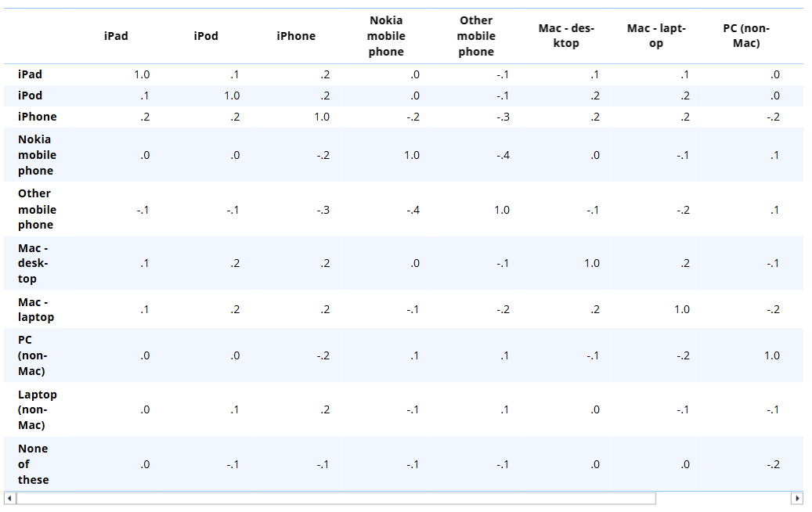The image size is (812, 512).
Task: Select the Mac - desktop column header
Action: click(x=566, y=35)
